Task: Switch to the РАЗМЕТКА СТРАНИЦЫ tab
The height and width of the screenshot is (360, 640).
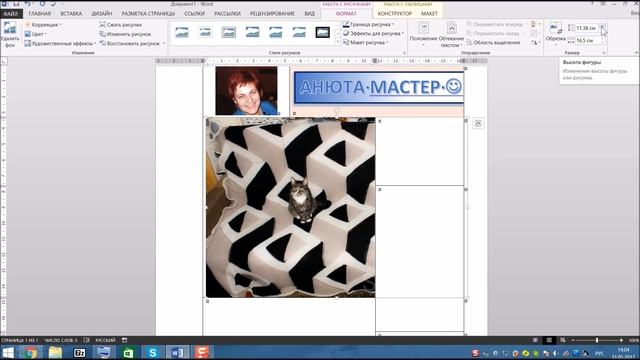Action: (x=148, y=14)
